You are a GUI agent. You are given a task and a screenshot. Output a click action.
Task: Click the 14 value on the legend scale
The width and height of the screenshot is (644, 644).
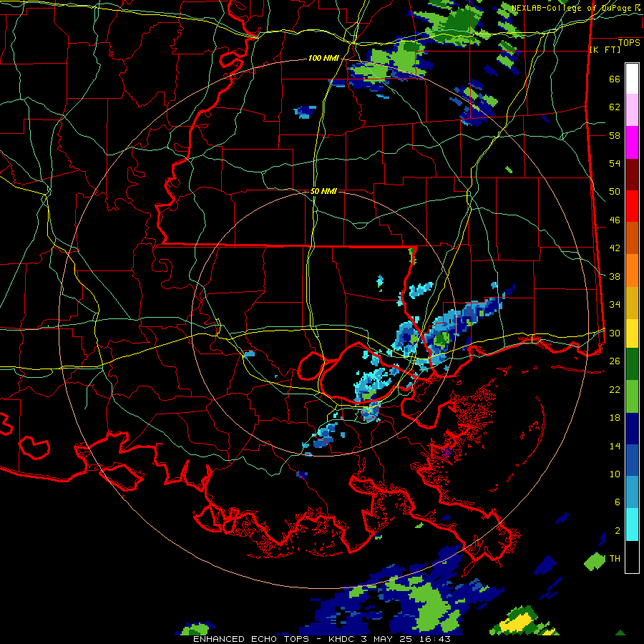[x=615, y=446]
